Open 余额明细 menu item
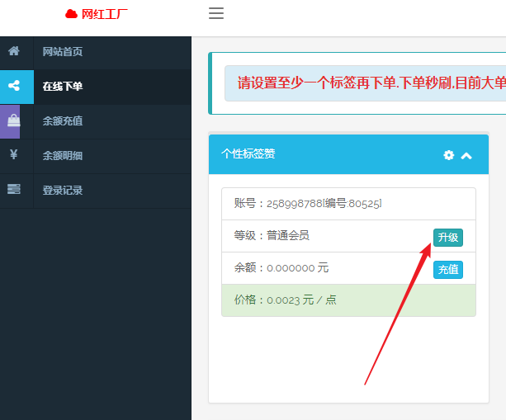Screen dimensions: 506x420 pos(63,156)
